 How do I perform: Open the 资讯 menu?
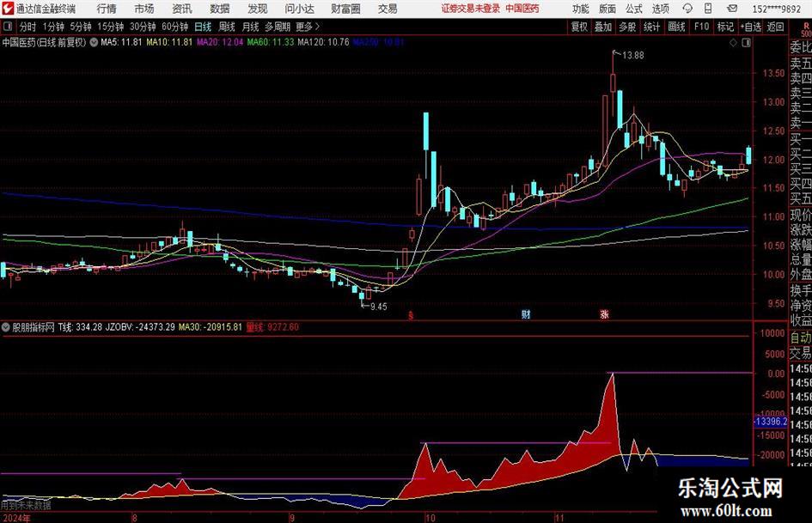(182, 9)
